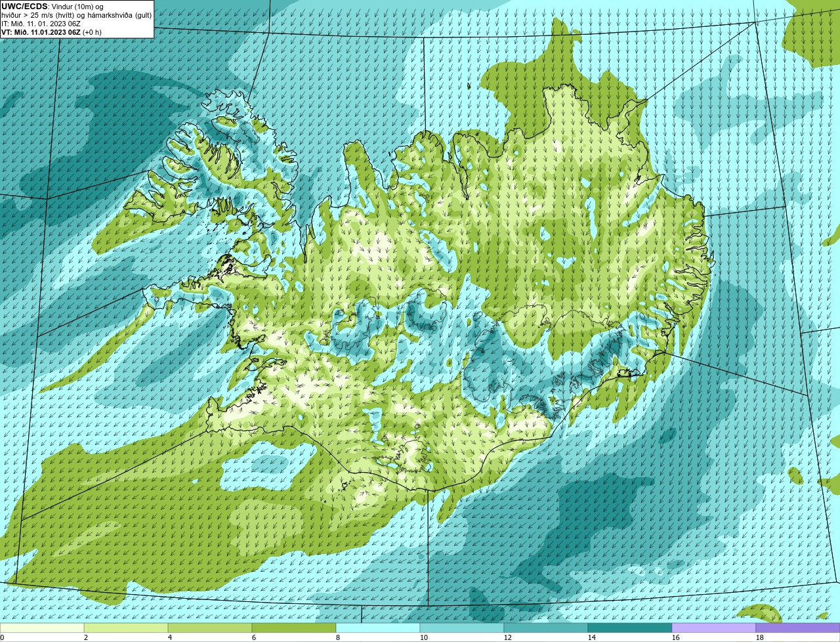Screen dimensions: 840x642
Task: Click the '6' label on the wind scale
Action: pos(254,637)
